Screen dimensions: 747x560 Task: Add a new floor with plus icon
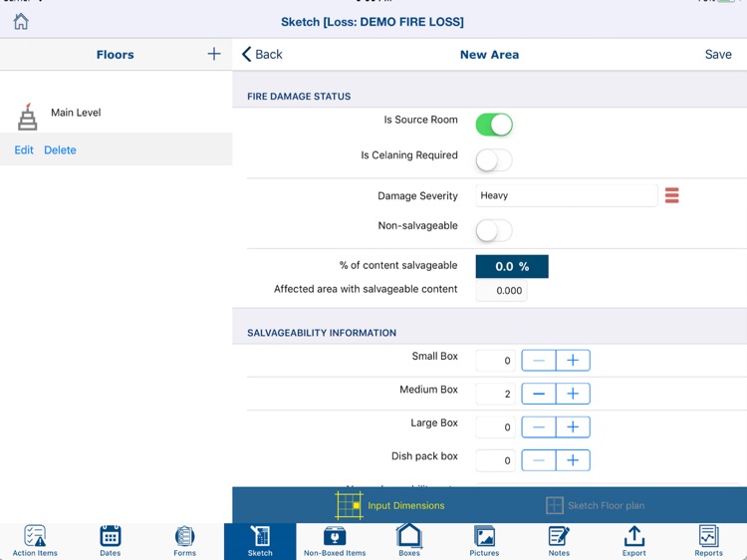(x=214, y=54)
